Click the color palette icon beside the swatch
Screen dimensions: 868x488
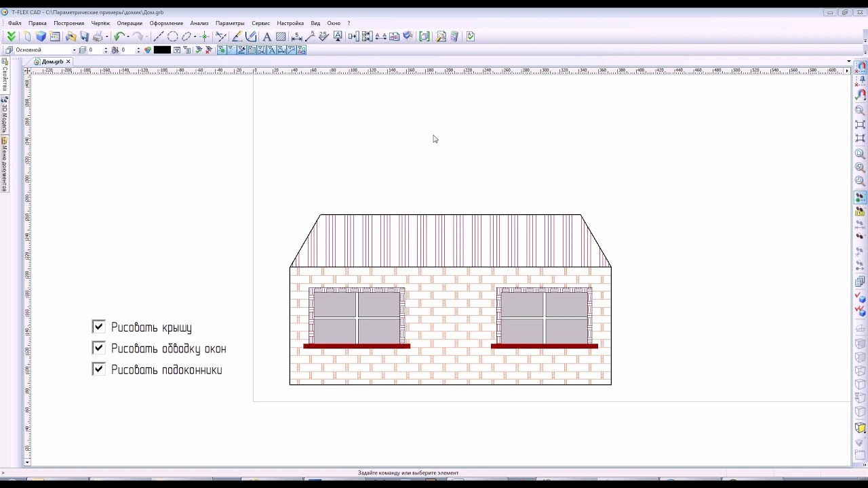147,50
